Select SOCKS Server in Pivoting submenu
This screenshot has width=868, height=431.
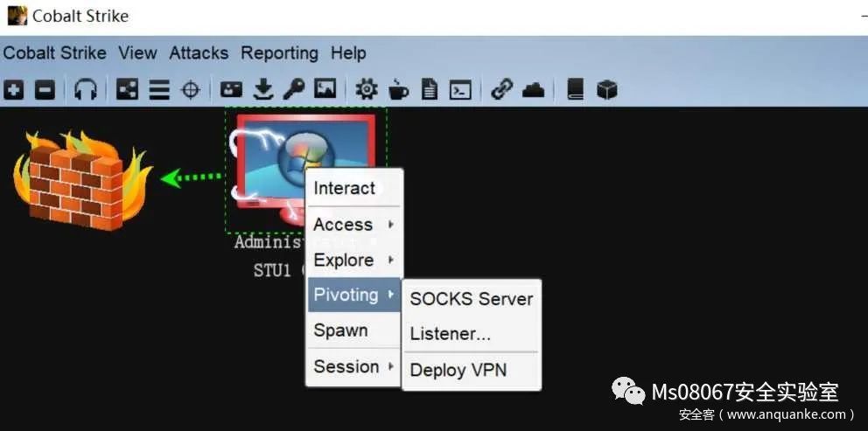point(472,299)
